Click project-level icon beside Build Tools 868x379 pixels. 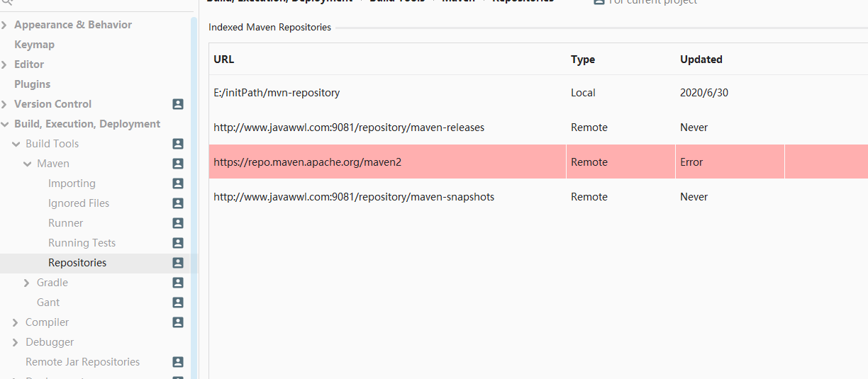pyautogui.click(x=178, y=144)
